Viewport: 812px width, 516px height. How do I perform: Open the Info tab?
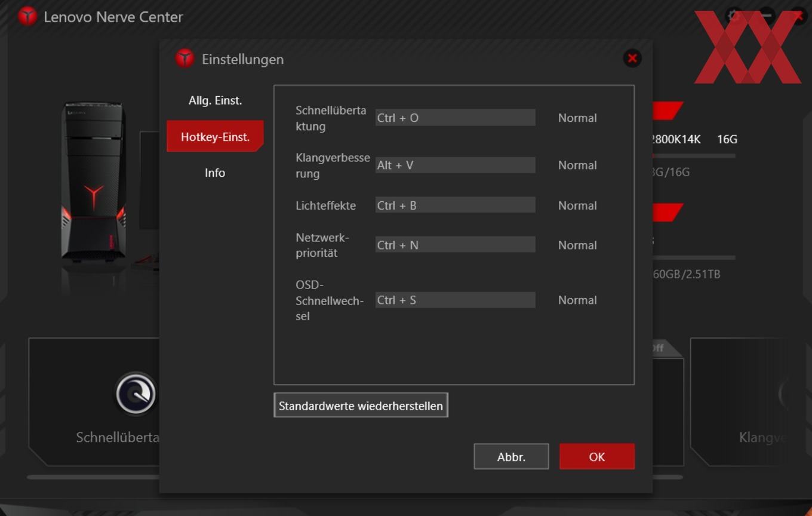point(215,173)
